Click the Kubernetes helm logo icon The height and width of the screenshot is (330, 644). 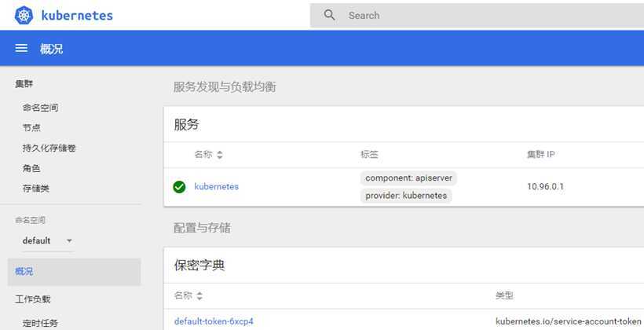24,15
